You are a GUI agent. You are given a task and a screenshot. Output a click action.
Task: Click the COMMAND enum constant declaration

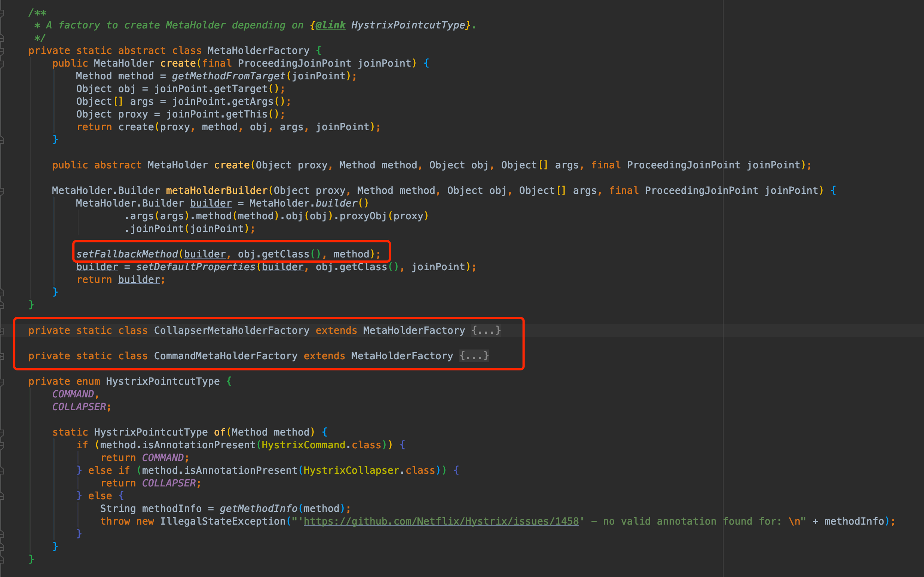[x=73, y=394]
